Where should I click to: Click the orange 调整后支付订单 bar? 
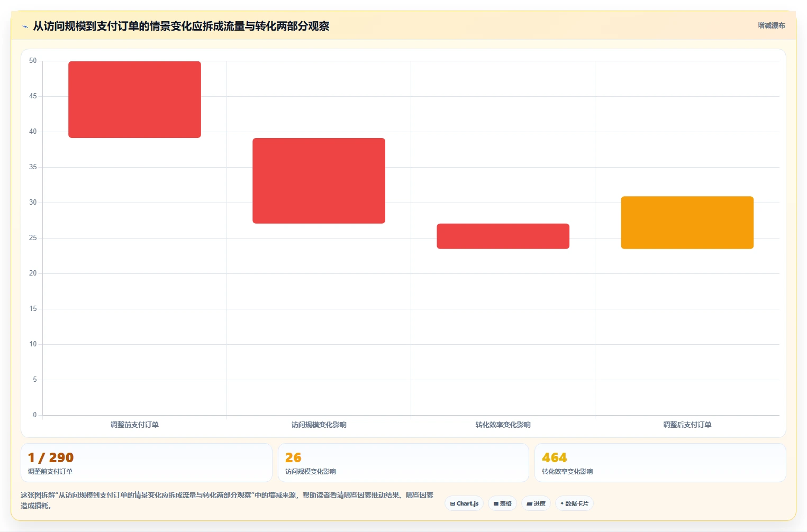tap(687, 223)
